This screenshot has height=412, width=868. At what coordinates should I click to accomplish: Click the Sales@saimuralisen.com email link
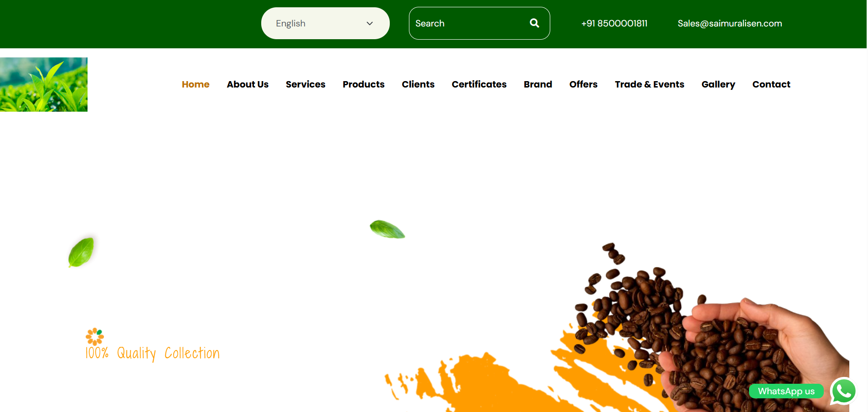point(729,23)
